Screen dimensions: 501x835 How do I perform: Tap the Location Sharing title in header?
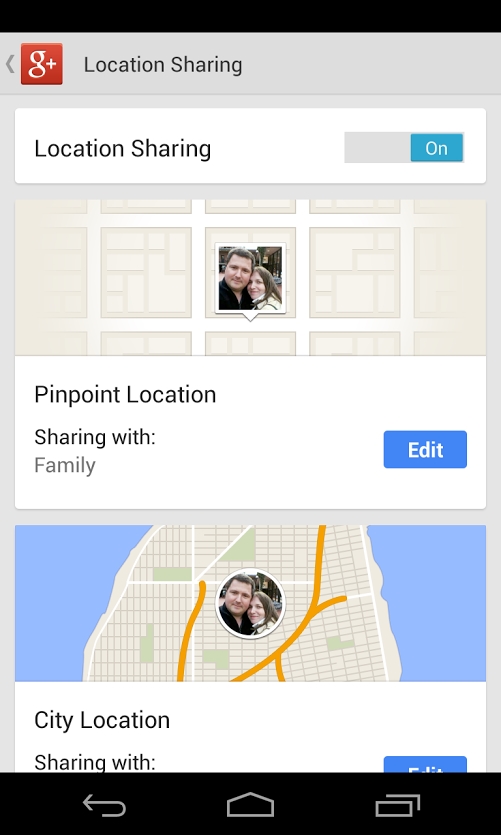click(x=163, y=64)
